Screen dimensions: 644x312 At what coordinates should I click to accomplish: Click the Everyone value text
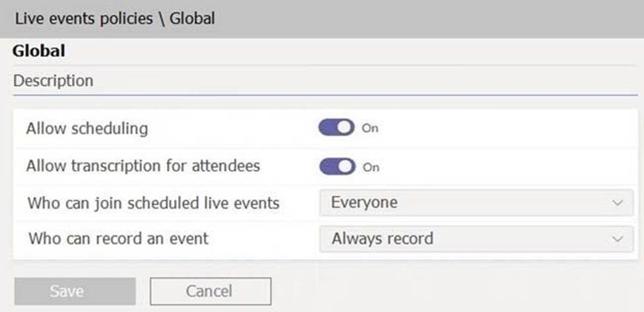pos(364,203)
